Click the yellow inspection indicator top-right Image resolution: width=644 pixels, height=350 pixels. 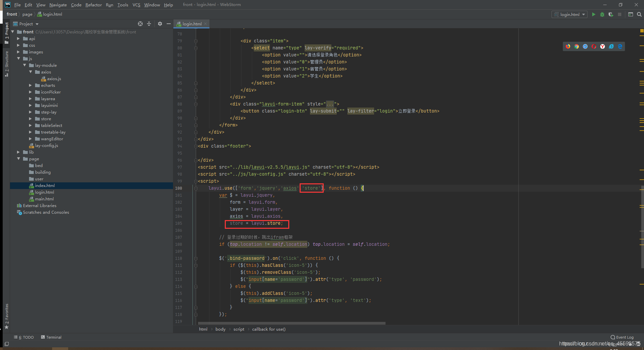(642, 31)
